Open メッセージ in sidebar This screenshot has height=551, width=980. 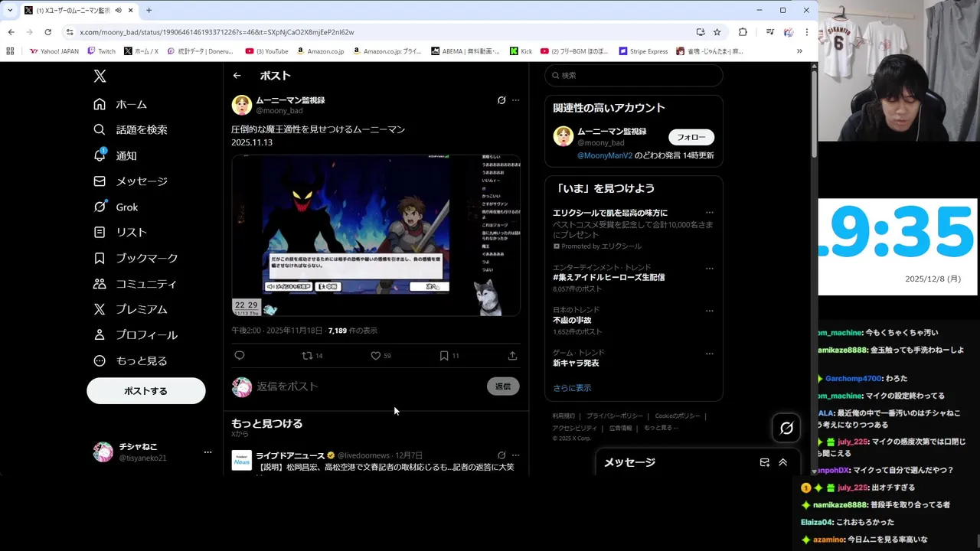click(131, 181)
